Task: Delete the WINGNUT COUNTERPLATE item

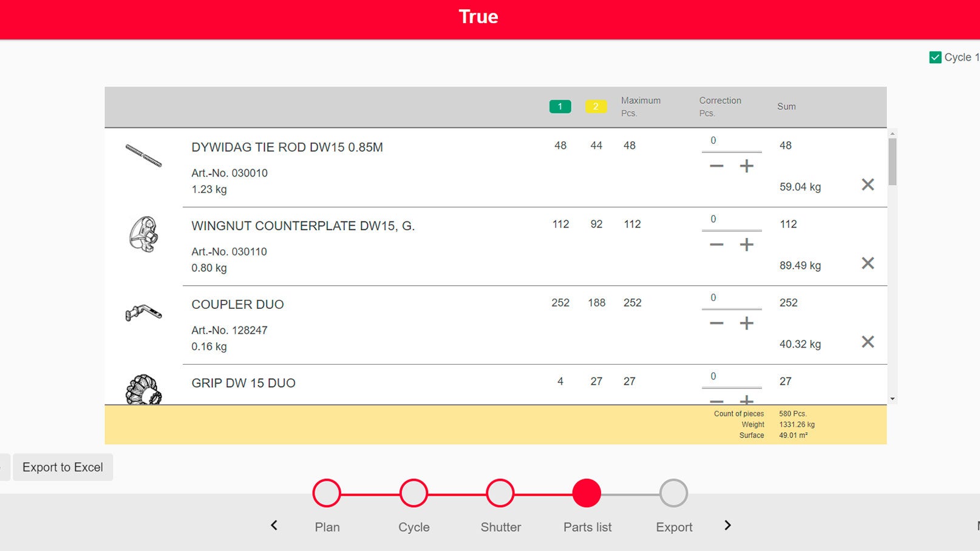Action: pyautogui.click(x=868, y=263)
